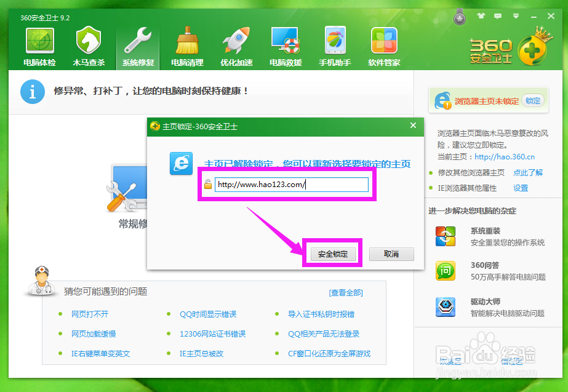Open 软件管家 software manager
The height and width of the screenshot is (392, 568).
pyautogui.click(x=385, y=47)
